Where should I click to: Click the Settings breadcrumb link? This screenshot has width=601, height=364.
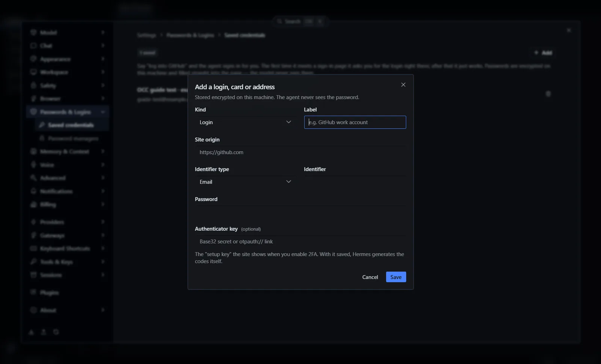146,35
